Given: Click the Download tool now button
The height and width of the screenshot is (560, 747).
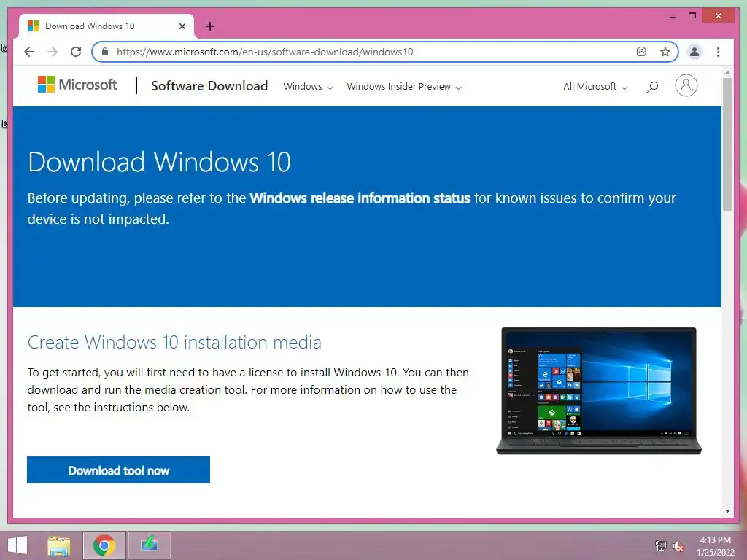Looking at the screenshot, I should (118, 470).
